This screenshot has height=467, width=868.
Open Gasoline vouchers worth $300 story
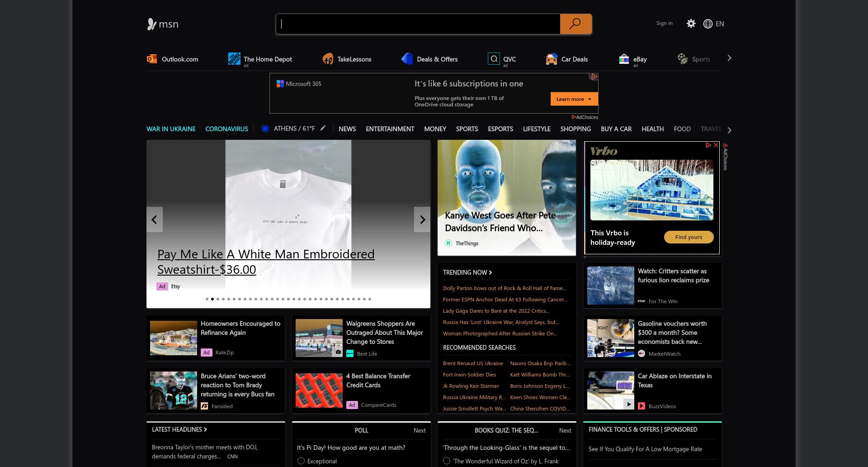(x=672, y=333)
